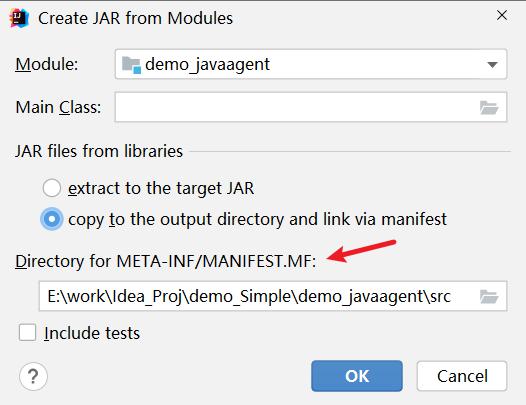The height and width of the screenshot is (405, 526).
Task: Choose copy to the output directory radio button
Action: (x=52, y=219)
